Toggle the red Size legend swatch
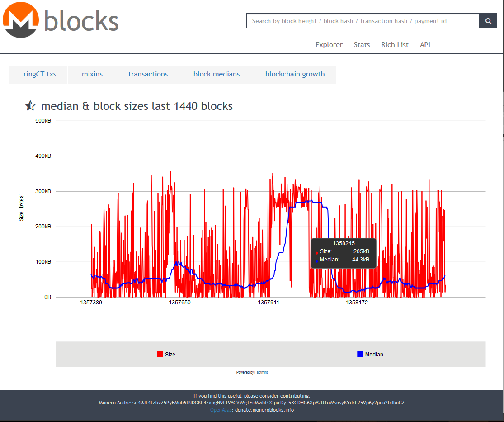This screenshot has width=504, height=422. click(x=160, y=354)
